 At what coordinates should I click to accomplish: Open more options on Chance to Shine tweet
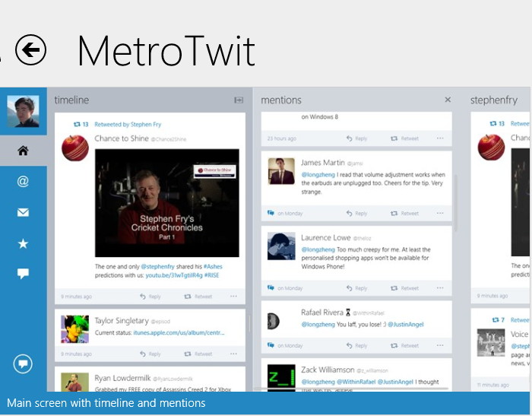(233, 296)
